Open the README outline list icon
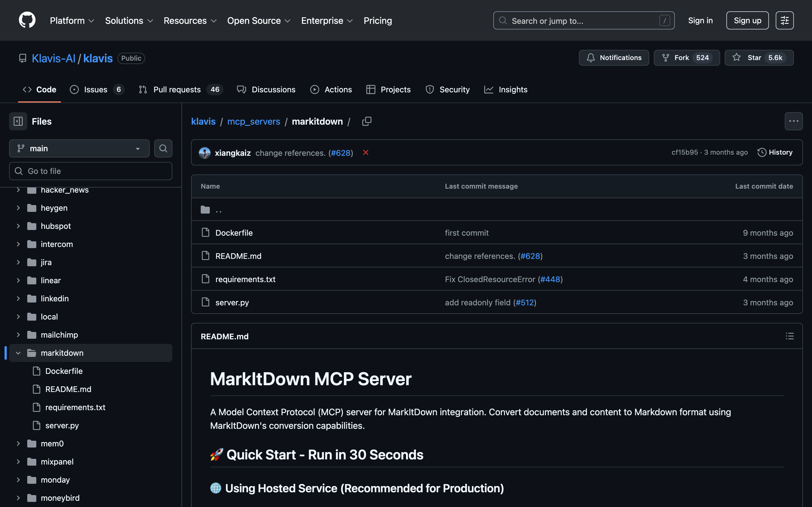The image size is (812, 507). pyautogui.click(x=790, y=336)
